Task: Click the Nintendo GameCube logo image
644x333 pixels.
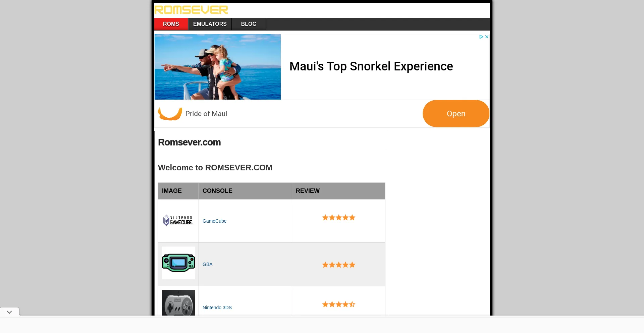Action: pyautogui.click(x=178, y=220)
